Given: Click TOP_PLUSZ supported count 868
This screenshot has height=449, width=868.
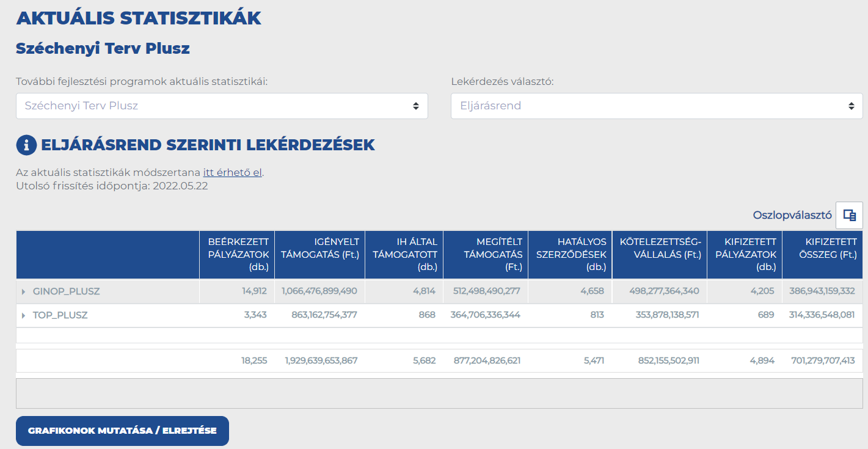Looking at the screenshot, I should click(x=427, y=315).
